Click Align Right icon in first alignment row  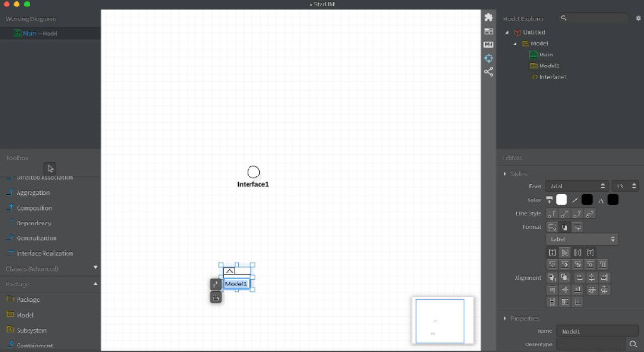click(x=604, y=278)
